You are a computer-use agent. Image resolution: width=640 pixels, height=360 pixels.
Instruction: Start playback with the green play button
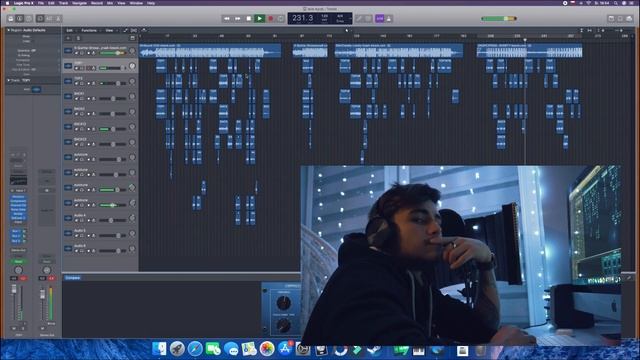click(x=259, y=19)
